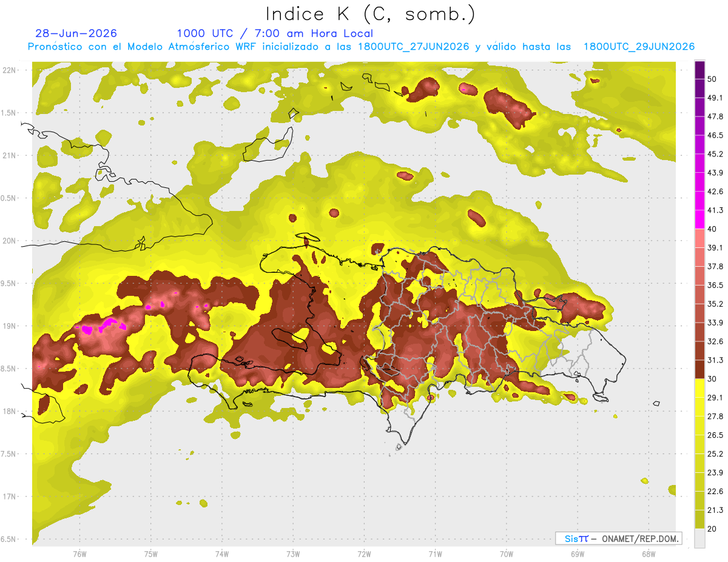Click the legend value '47.8'

click(715, 116)
